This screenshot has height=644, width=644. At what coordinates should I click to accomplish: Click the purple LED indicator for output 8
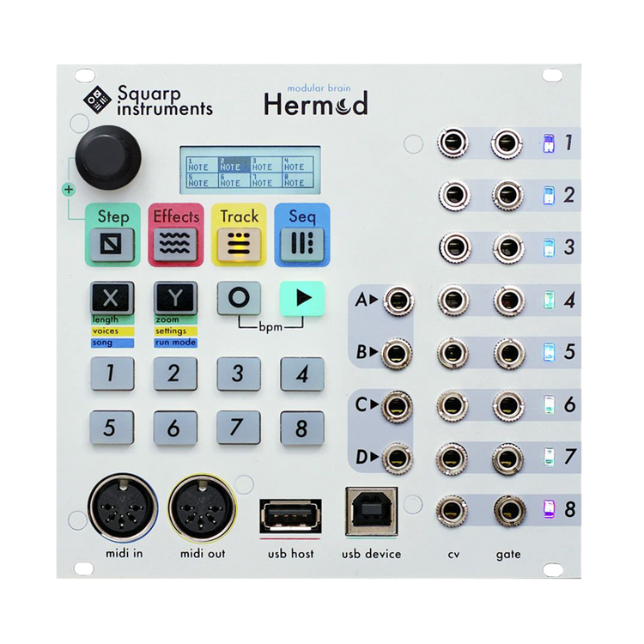pos(549,508)
